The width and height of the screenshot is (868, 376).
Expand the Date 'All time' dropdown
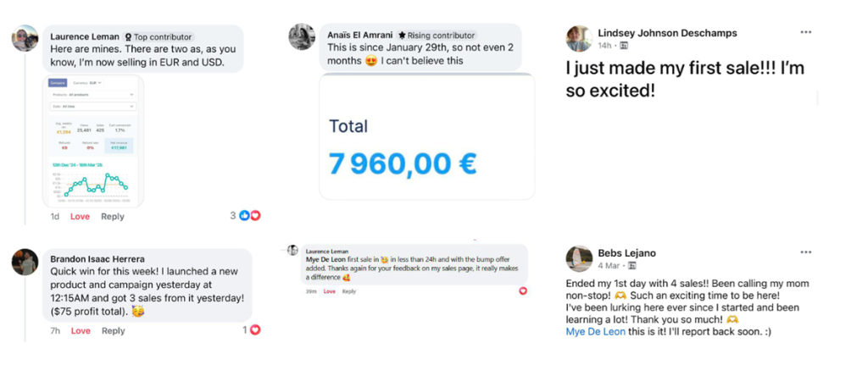[92, 106]
